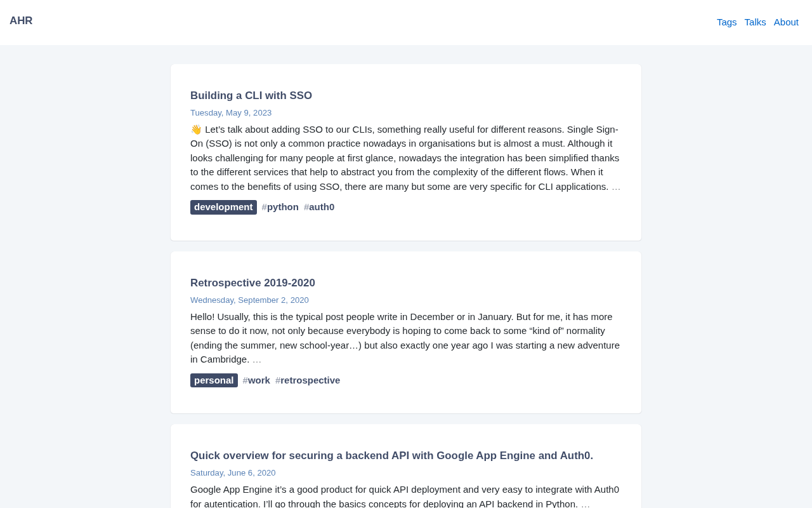The image size is (812, 508).
Task: Expand the ellipsis after CLI applications summary
Action: (x=616, y=187)
